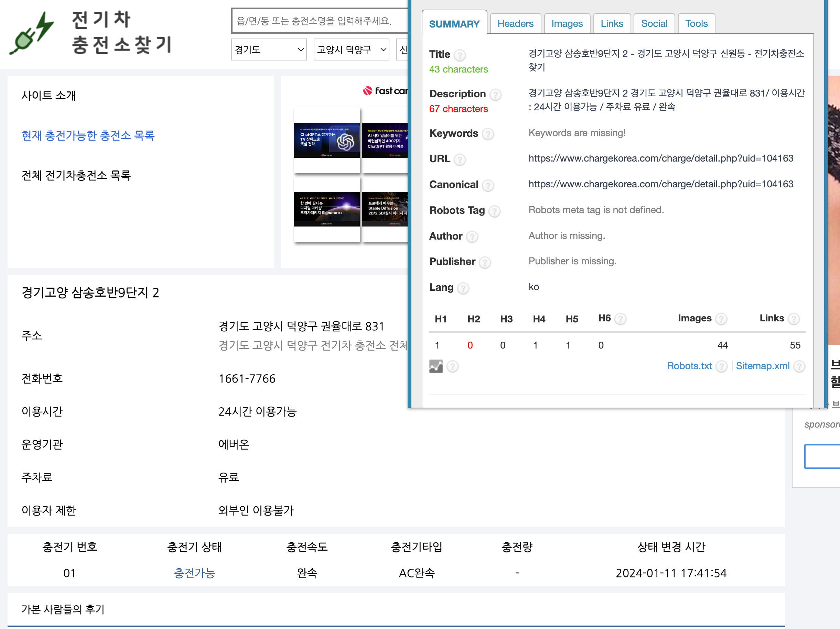Click 'Keywords are missing!' text
This screenshot has width=840, height=629.
(x=577, y=133)
